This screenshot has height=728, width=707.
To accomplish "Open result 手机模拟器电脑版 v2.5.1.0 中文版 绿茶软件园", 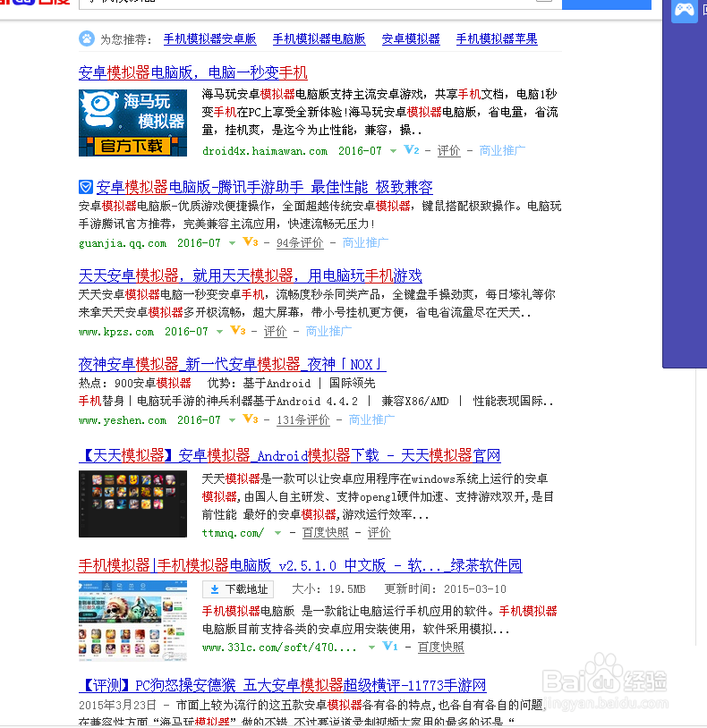I will (x=301, y=565).
